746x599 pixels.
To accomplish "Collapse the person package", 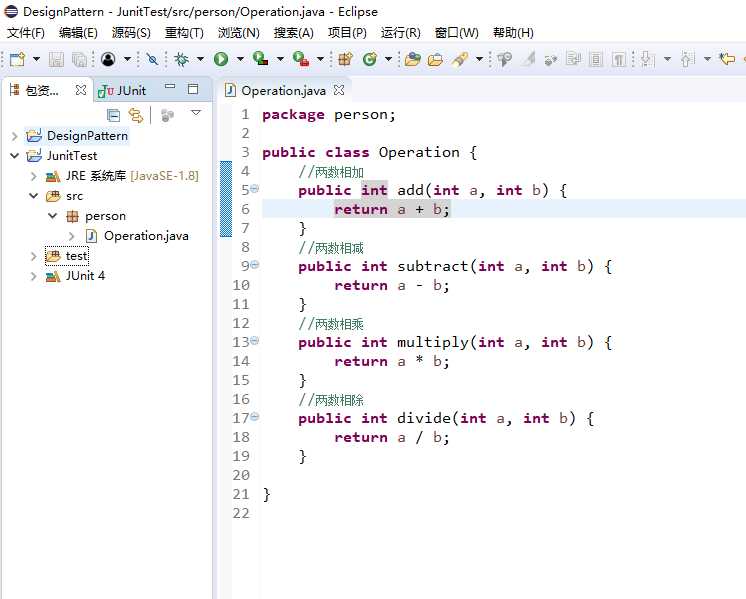I will (x=53, y=216).
